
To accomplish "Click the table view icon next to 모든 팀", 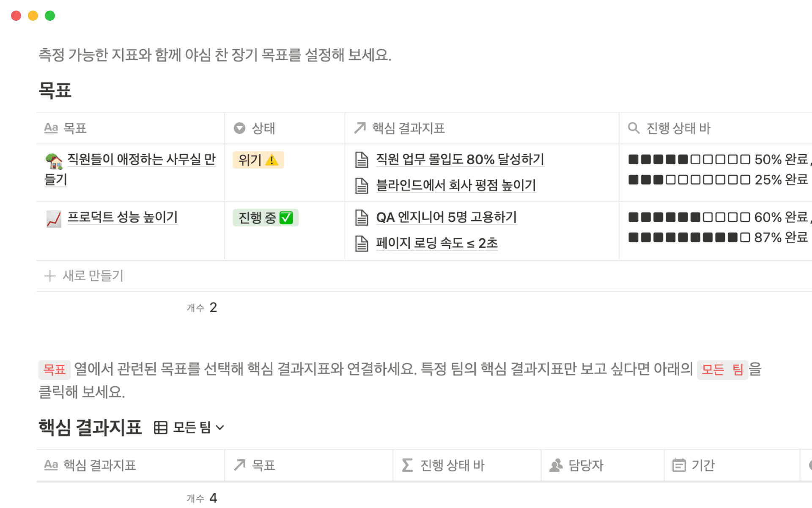I will (x=161, y=428).
